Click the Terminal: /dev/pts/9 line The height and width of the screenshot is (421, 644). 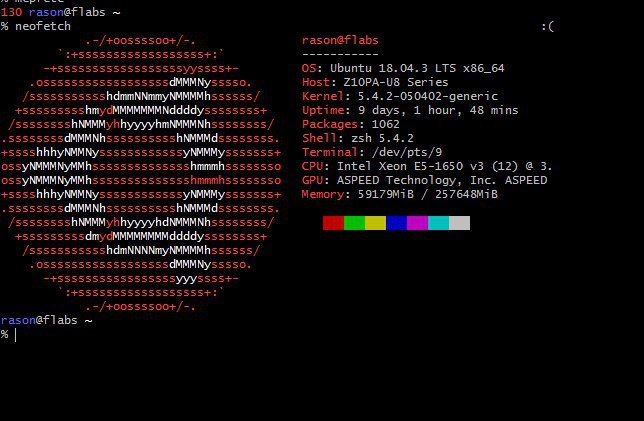[x=372, y=152]
